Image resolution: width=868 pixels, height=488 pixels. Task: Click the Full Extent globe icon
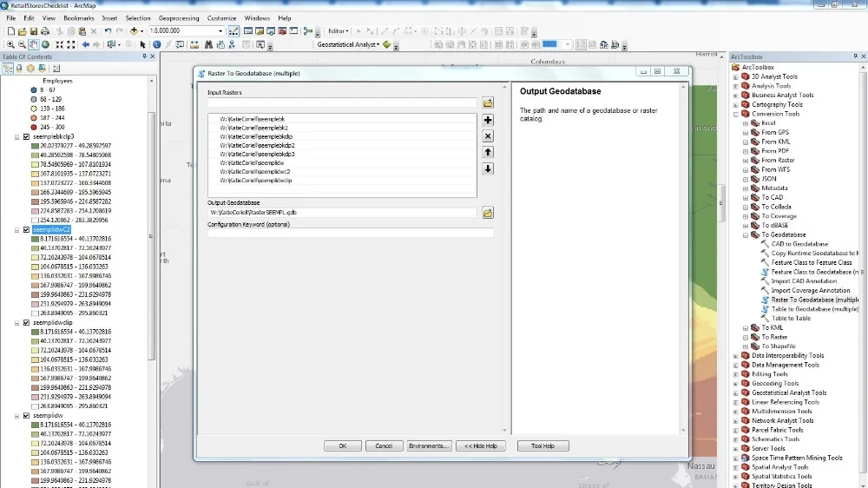tap(45, 45)
